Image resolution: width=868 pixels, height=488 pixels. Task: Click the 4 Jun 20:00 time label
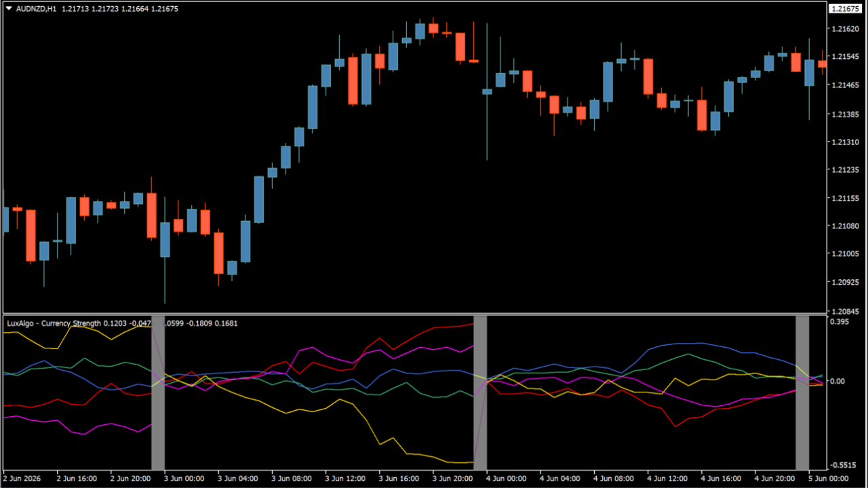pyautogui.click(x=775, y=479)
